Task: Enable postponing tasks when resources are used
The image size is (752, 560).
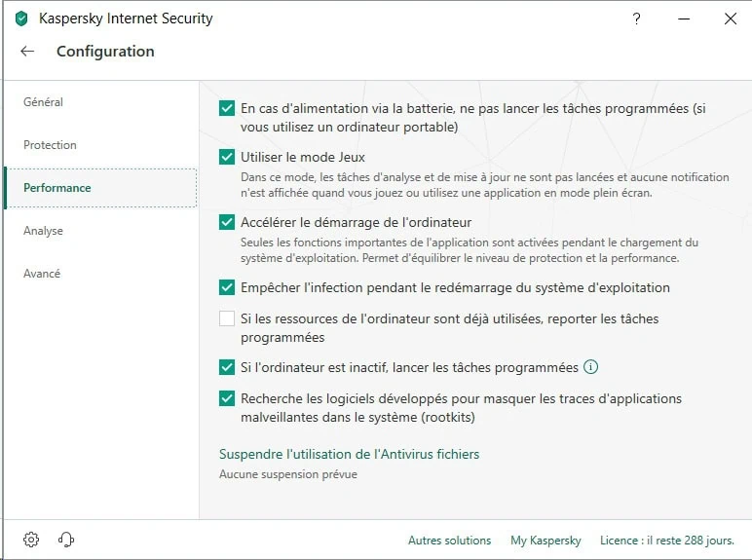Action: [x=227, y=318]
